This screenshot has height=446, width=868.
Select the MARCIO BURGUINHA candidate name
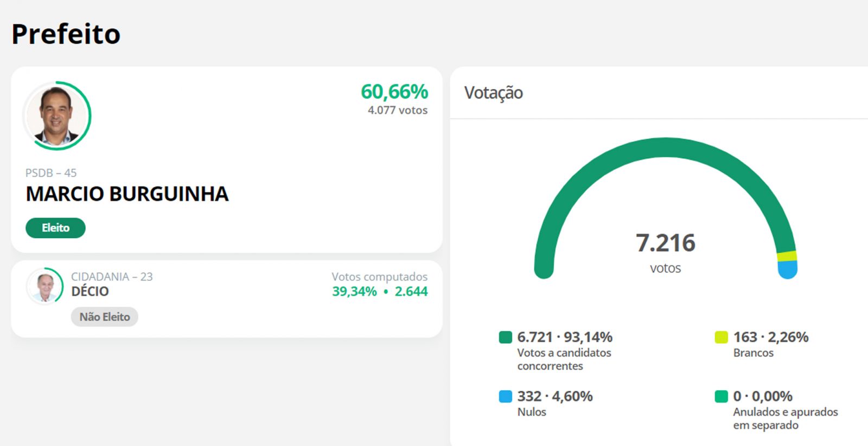point(127,194)
